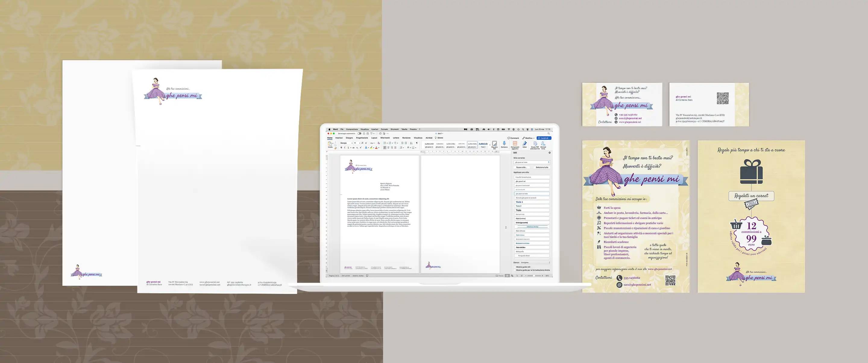Toggle Salvataggio automatico switch
The width and height of the screenshot is (868, 363).
click(x=360, y=134)
